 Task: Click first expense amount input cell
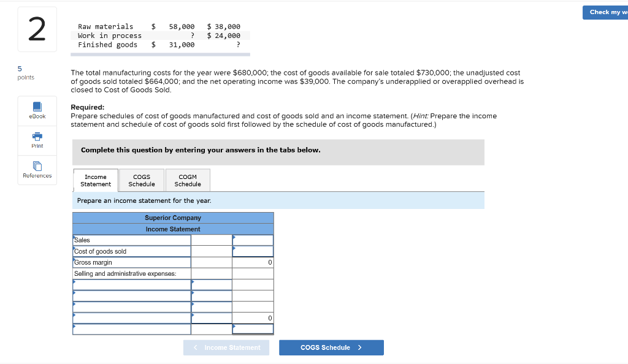[x=212, y=285]
